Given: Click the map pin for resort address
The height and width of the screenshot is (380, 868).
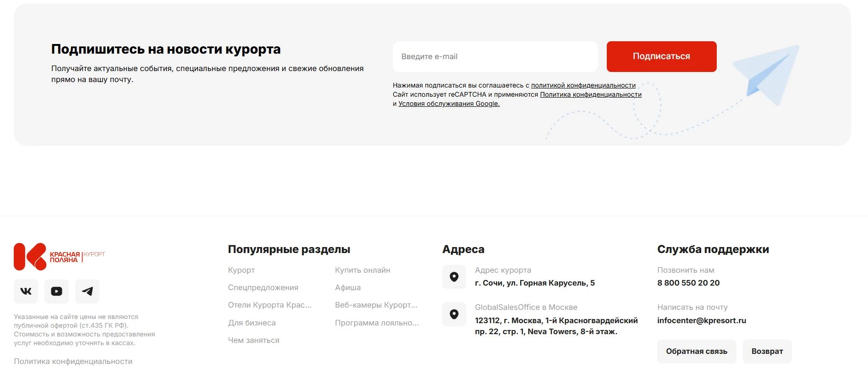Looking at the screenshot, I should [454, 277].
